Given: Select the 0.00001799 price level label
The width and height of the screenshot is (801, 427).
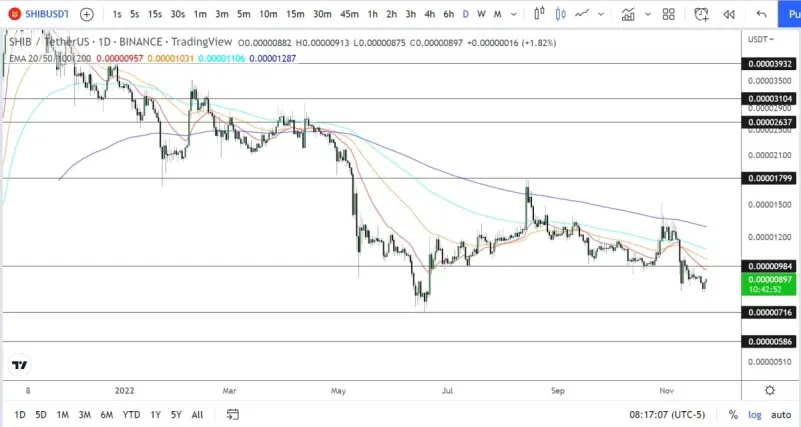Looking at the screenshot, I should (769, 178).
